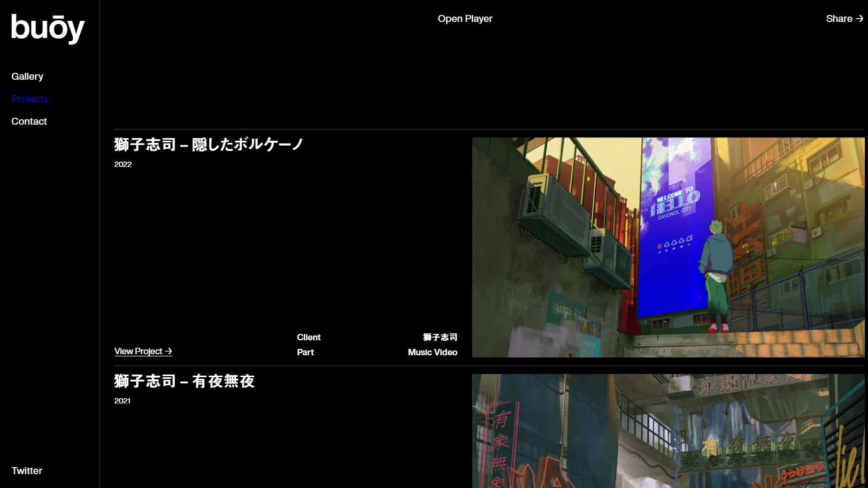This screenshot has width=868, height=488.
Task: Open the 有夜無夜 neon street artwork thumbnail
Action: pos(668,431)
